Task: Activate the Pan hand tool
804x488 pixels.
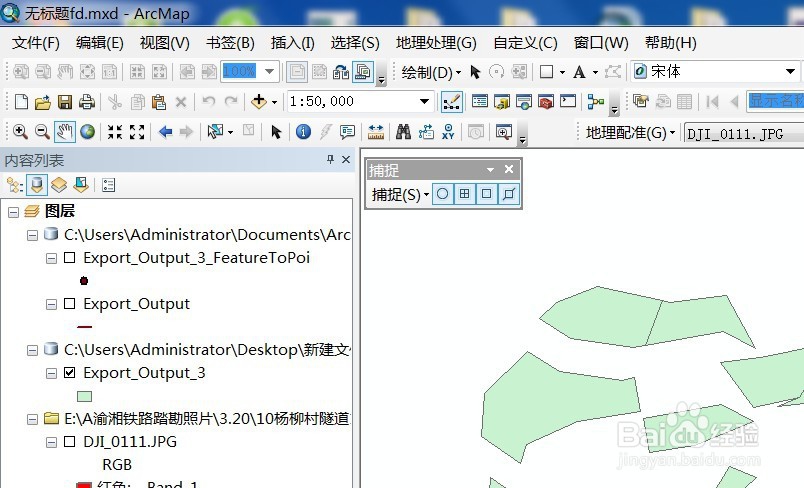Action: 65,132
